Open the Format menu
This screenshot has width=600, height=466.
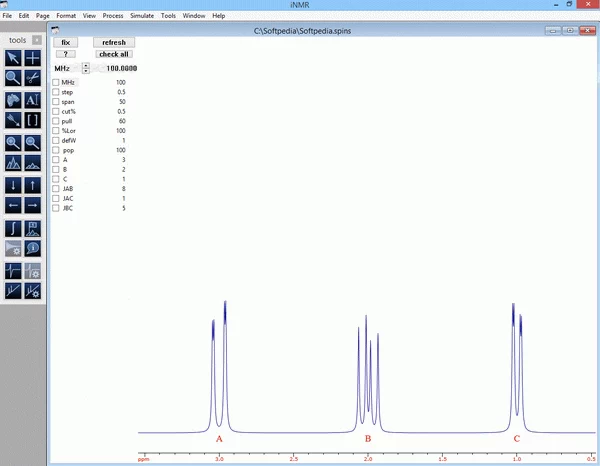click(66, 16)
